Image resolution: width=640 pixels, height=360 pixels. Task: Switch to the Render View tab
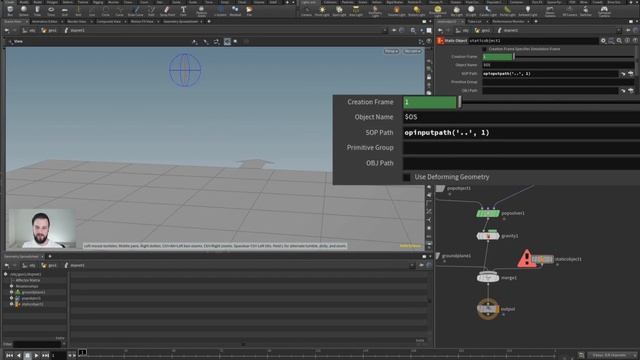click(76, 21)
